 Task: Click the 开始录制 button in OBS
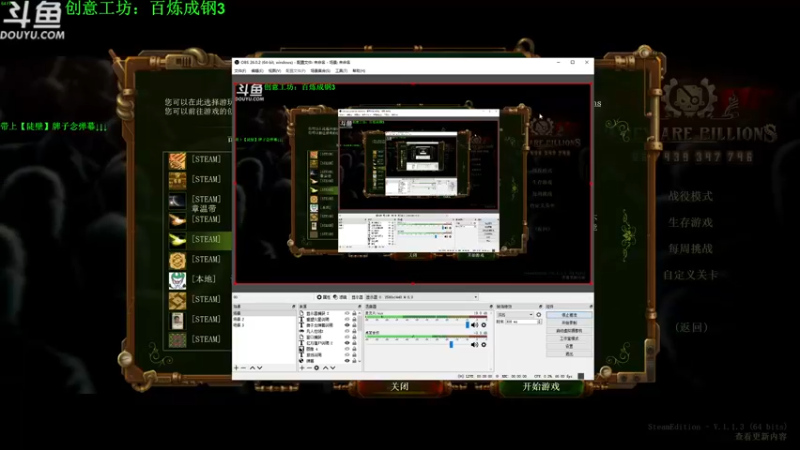point(569,323)
